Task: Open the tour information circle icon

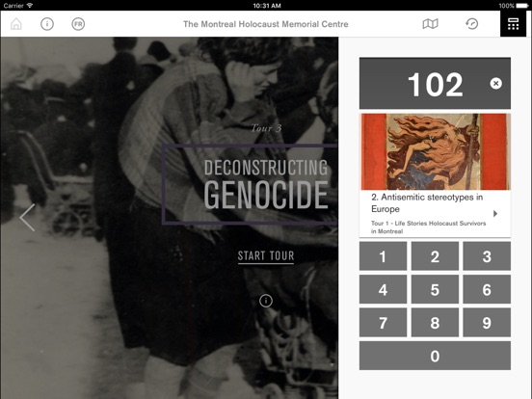Action: click(x=266, y=301)
